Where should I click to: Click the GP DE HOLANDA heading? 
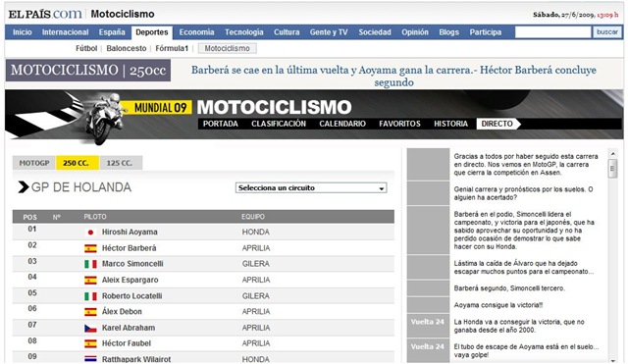tap(81, 187)
